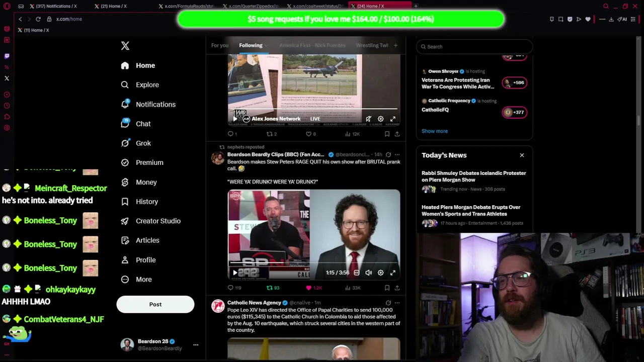Viewport: 644px width, 362px height.
Task: Open Catholic News Agency post more options
Action: (x=397, y=303)
